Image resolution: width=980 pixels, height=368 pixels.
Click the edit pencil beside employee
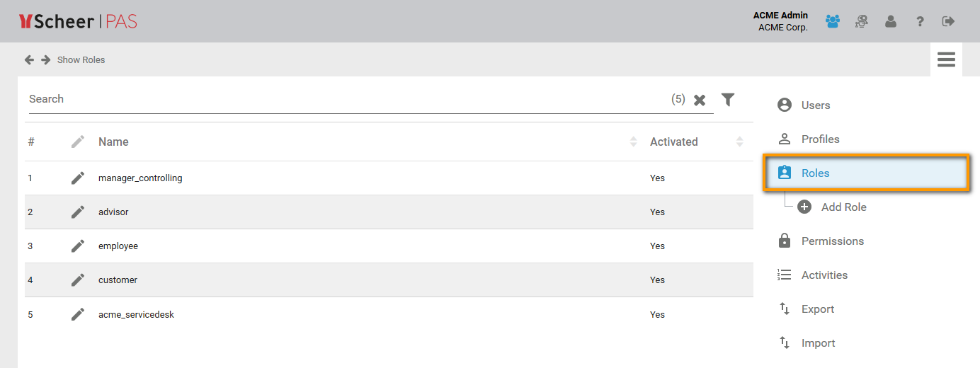click(x=78, y=246)
